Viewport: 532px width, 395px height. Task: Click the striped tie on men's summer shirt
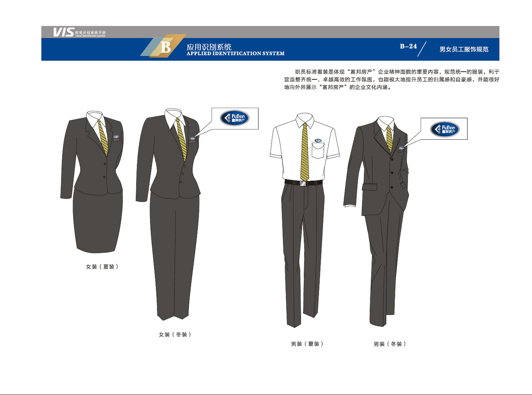305,152
